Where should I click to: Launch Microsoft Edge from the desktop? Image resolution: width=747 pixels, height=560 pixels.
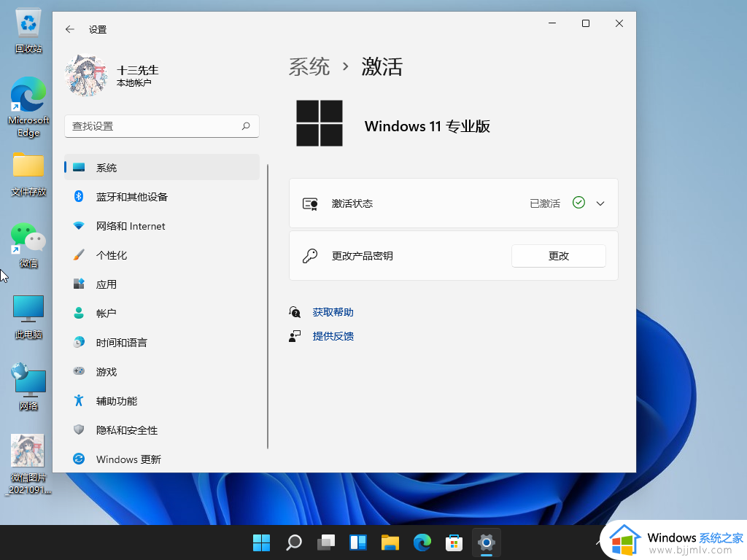coord(28,106)
